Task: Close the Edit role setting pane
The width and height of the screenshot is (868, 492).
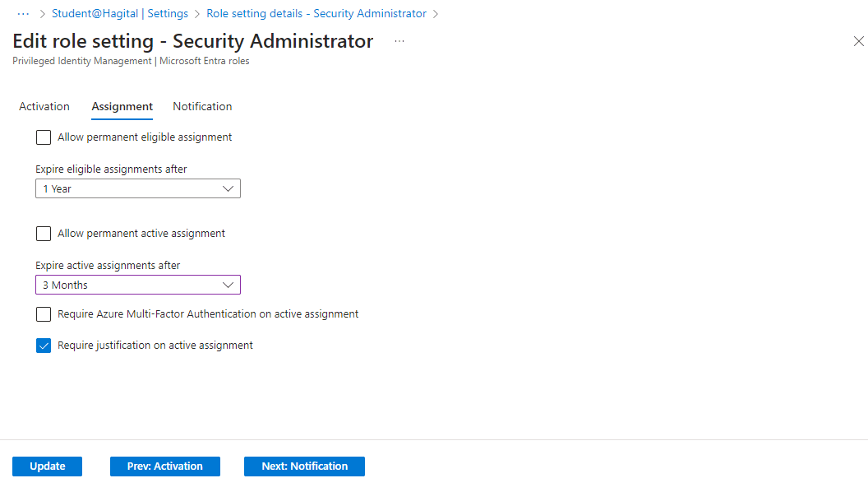Action: point(858,41)
